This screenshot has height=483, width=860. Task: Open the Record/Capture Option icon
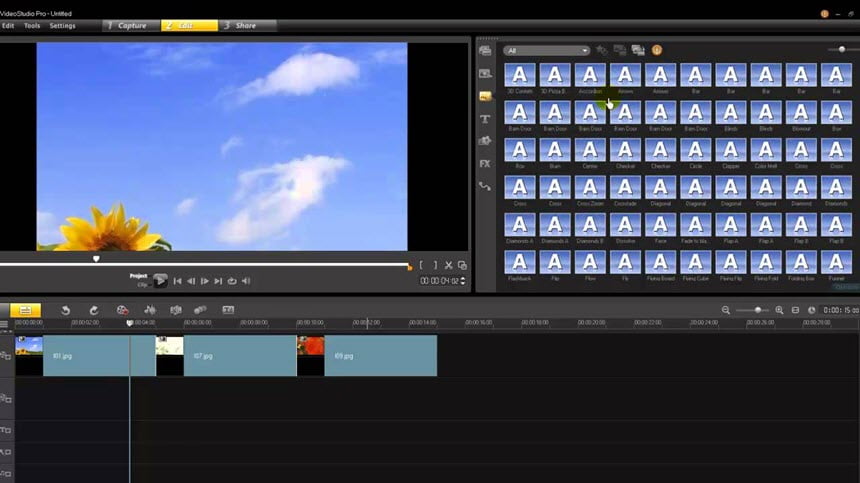(122, 310)
